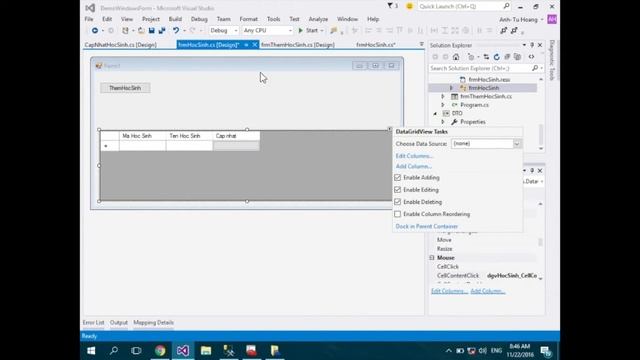
Task: Click the DataGridView smart tag glyph
Action: 389,129
